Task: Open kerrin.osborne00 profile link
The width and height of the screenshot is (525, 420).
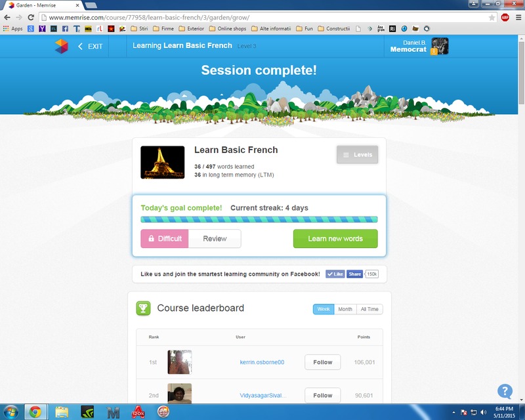Action: pos(262,362)
